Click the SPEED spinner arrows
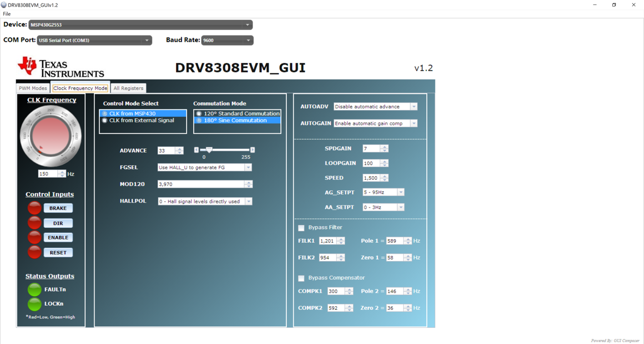The image size is (644, 344). [x=384, y=178]
